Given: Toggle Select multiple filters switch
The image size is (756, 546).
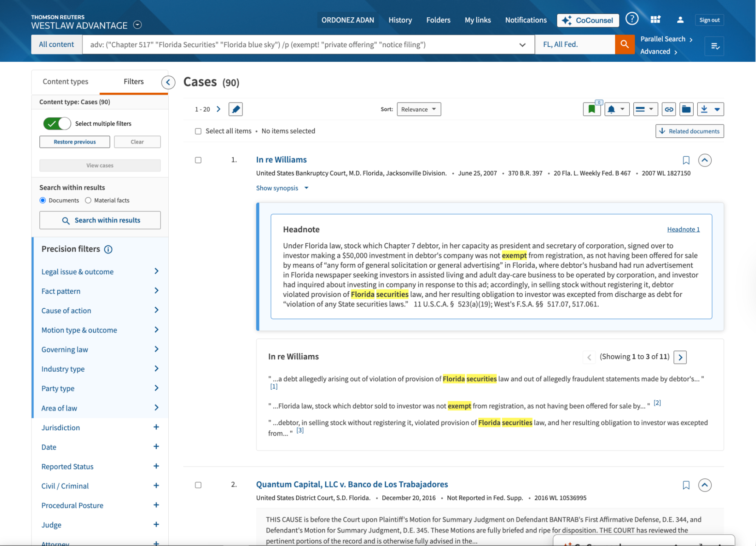Looking at the screenshot, I should coord(57,123).
